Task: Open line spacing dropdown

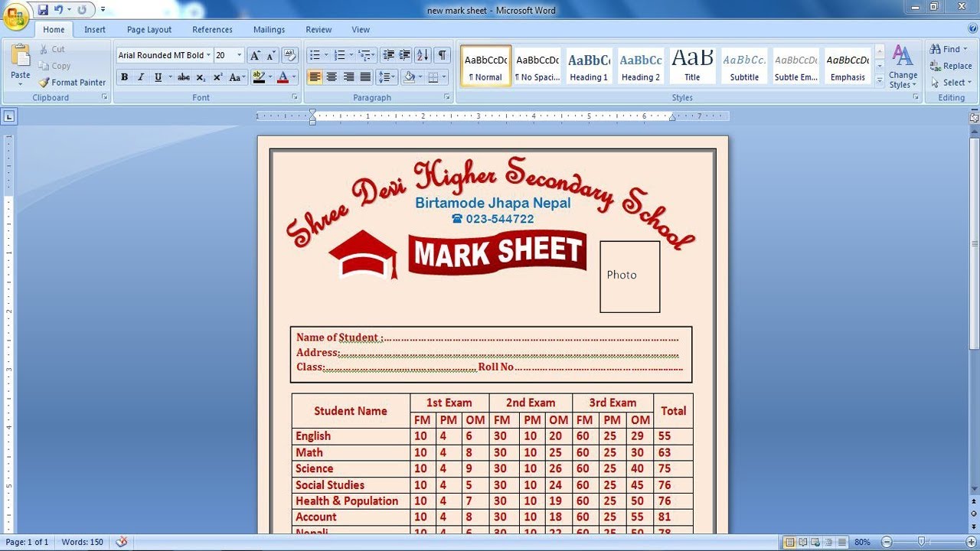Action: point(387,77)
